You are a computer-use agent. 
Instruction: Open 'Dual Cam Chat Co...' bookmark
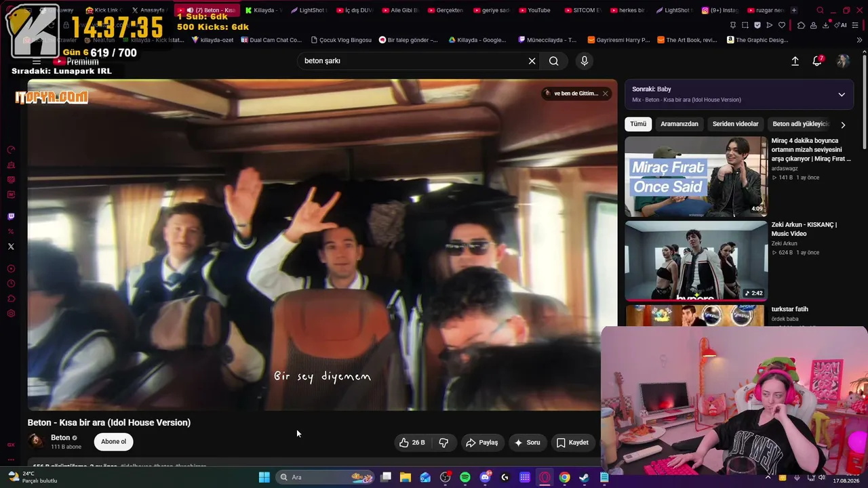[x=270, y=40]
